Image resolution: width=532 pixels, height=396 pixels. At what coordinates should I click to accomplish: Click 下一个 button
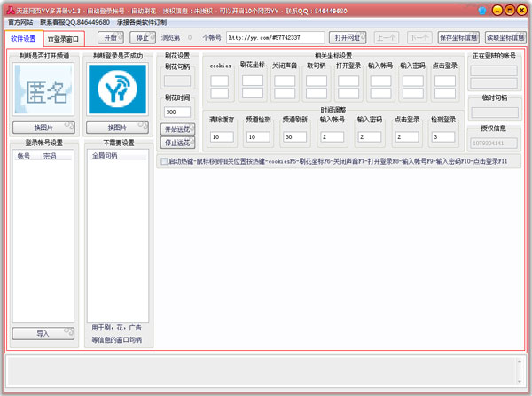pos(419,37)
